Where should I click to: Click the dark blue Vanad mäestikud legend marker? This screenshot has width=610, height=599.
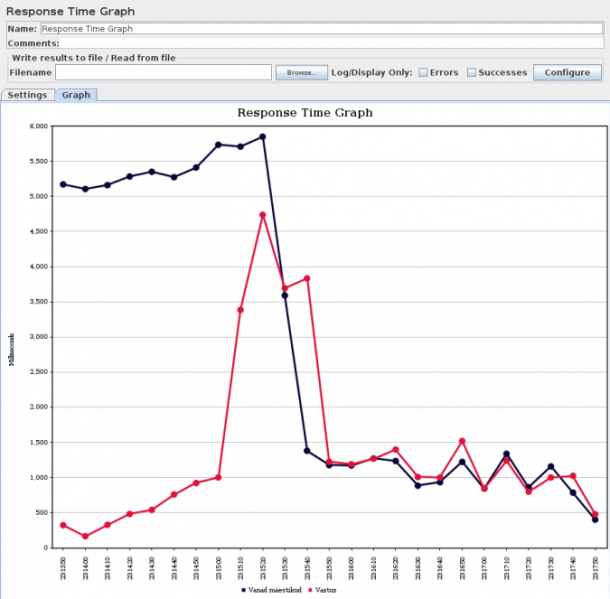click(243, 591)
